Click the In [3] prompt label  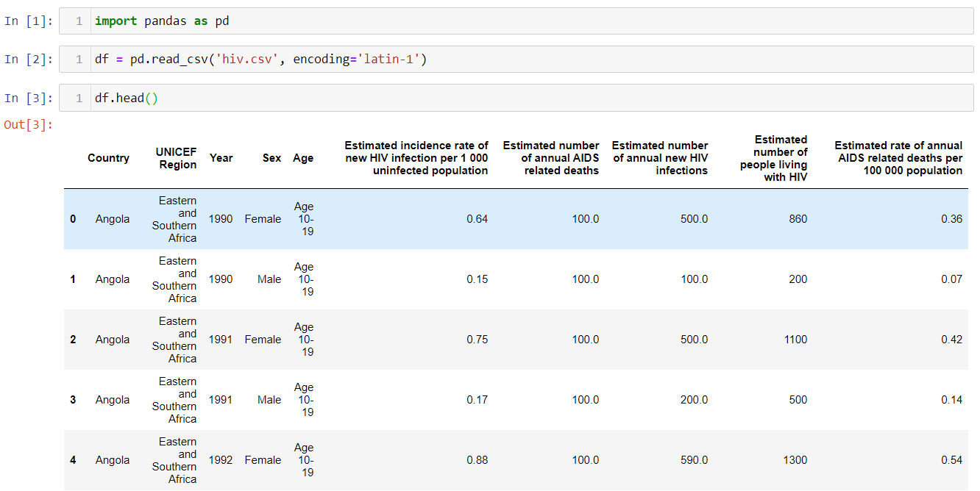(x=29, y=98)
